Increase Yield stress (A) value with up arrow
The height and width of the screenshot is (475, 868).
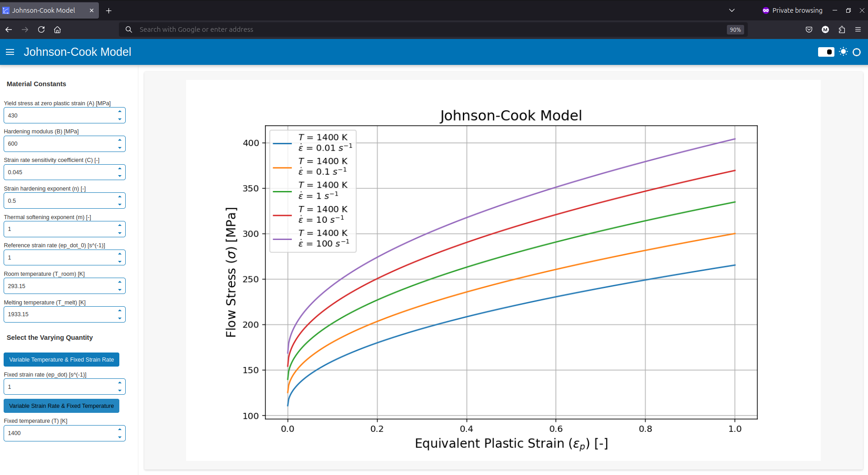coord(120,112)
